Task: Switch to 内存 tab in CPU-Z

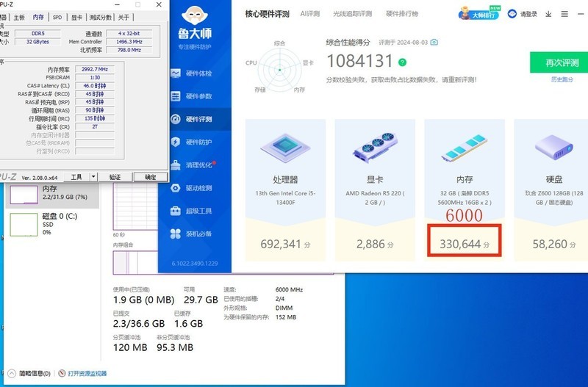Action: coord(38,17)
